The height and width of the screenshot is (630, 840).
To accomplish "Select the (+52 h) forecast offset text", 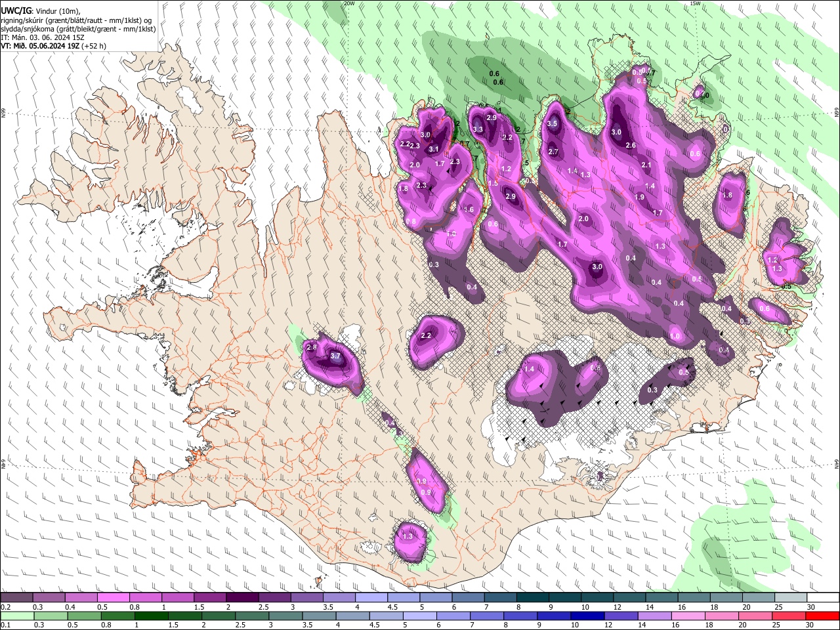I will tap(94, 46).
